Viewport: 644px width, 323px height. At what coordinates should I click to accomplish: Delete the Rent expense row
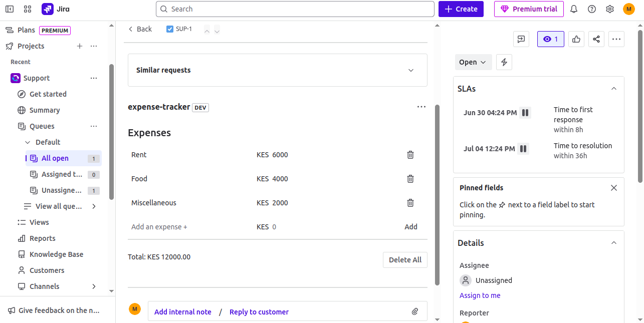410,155
